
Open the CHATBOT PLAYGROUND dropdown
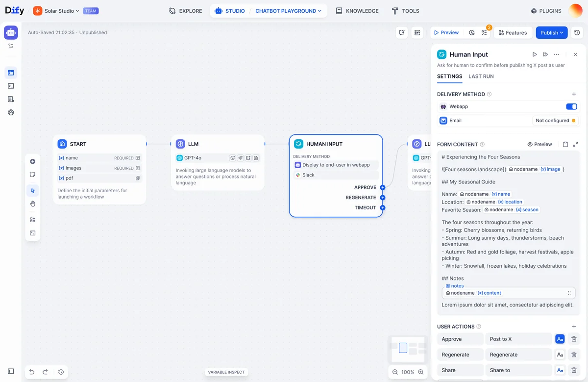pyautogui.click(x=288, y=10)
